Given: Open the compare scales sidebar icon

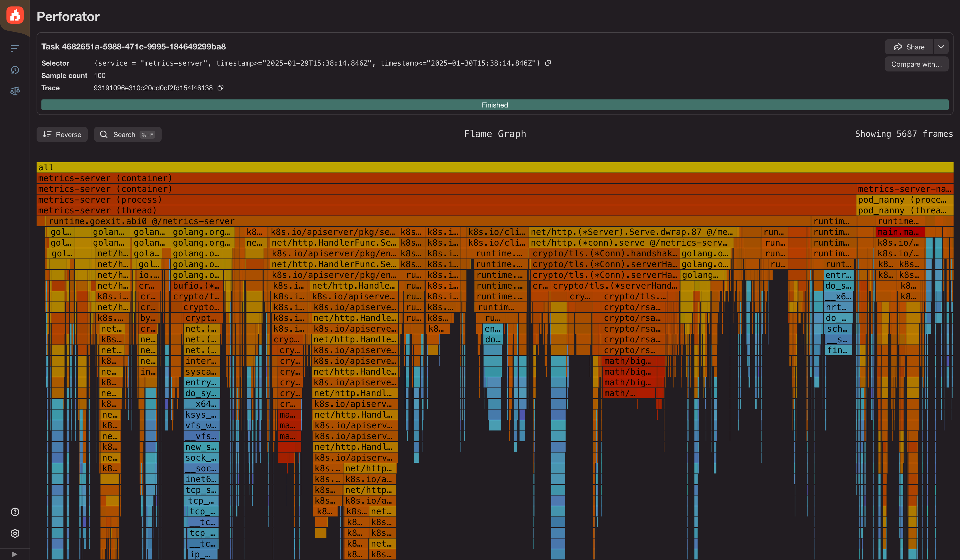Looking at the screenshot, I should click(x=15, y=91).
